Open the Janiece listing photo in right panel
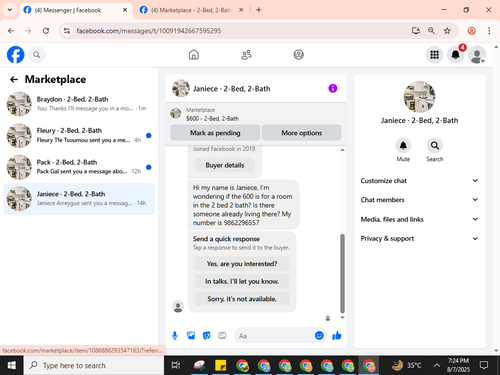Screen dimensions: 500x375 [419, 97]
